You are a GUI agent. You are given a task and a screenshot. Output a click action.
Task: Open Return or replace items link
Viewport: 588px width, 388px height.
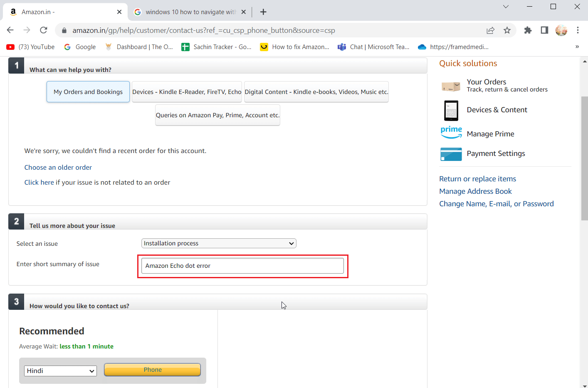477,179
